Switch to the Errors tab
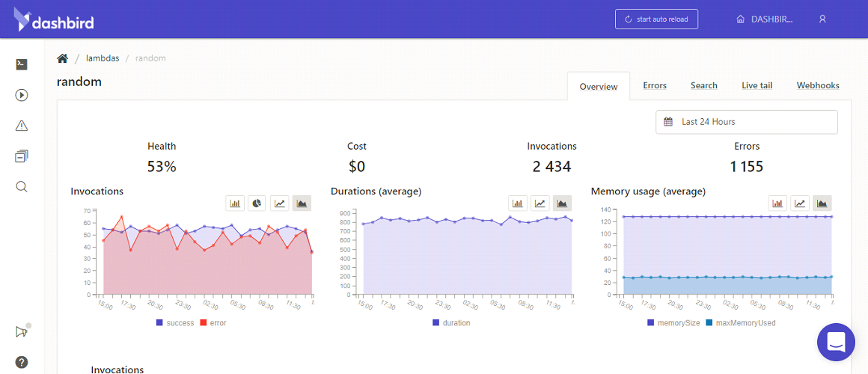This screenshot has width=868, height=374. pos(654,85)
